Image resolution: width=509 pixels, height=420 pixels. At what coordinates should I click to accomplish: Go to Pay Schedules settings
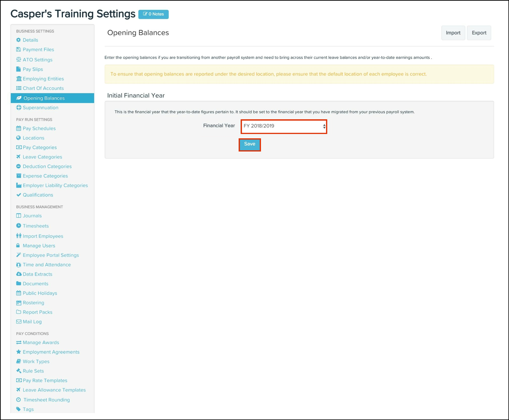point(39,128)
